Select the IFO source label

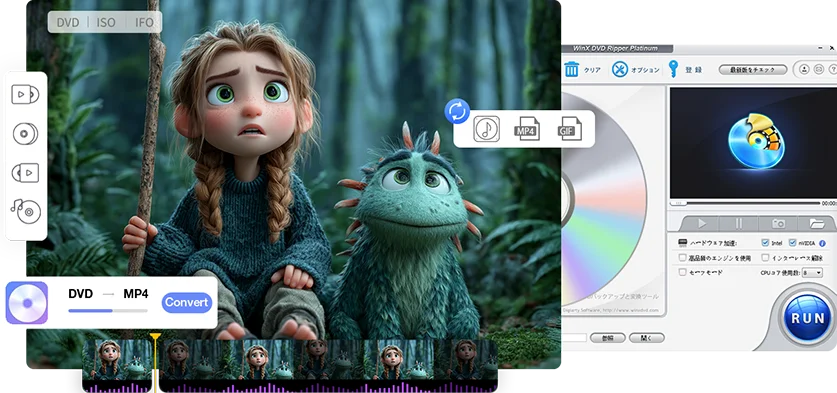point(144,22)
